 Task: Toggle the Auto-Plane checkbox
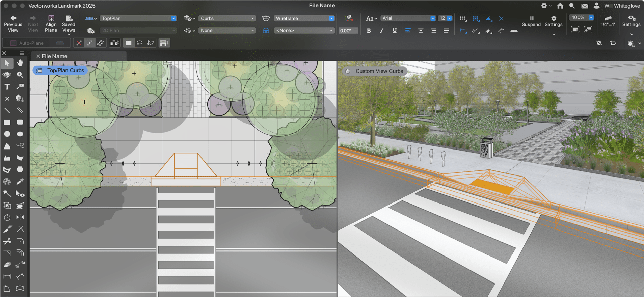click(x=13, y=43)
